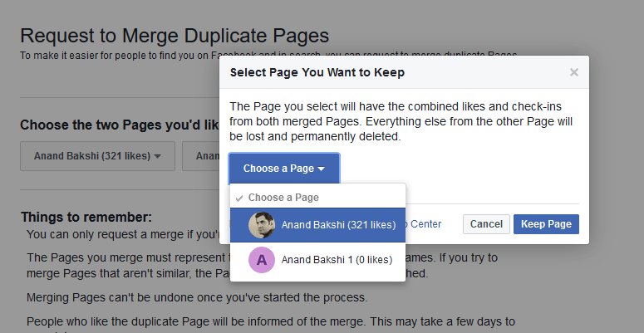Open background Anand Bakshi (321 likes) dropdown
The height and width of the screenshot is (333, 644).
point(97,156)
